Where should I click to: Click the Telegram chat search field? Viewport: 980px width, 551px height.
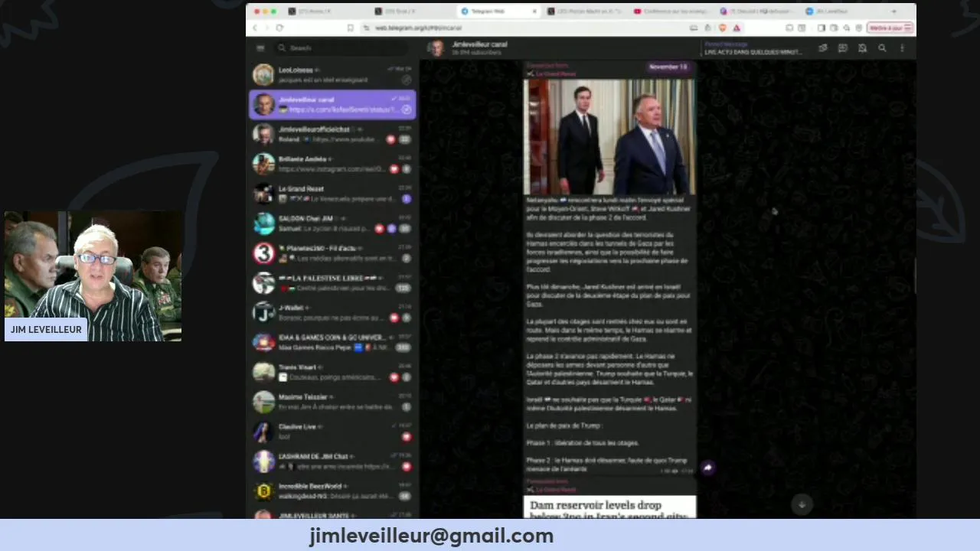point(341,47)
